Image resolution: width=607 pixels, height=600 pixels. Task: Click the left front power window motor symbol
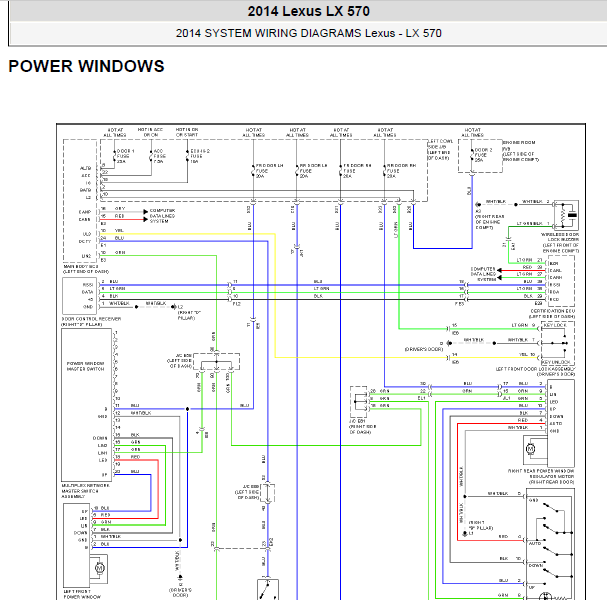(x=99, y=568)
